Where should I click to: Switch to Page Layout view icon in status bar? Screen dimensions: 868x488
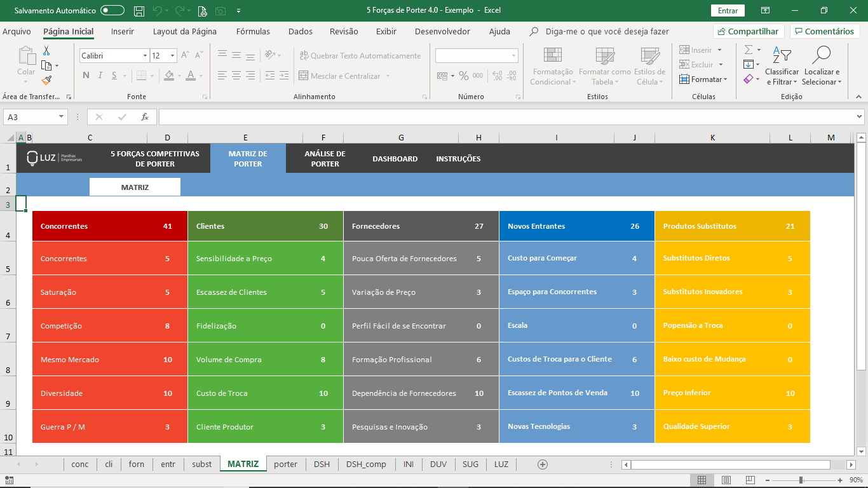click(x=726, y=480)
